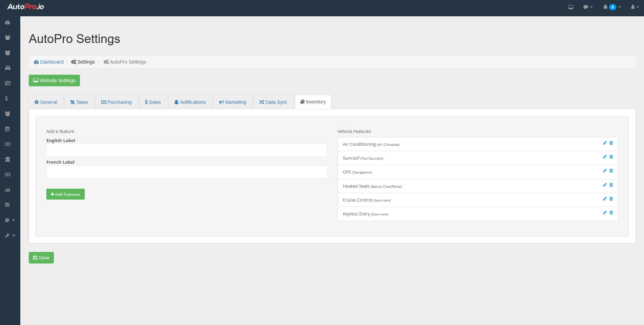
Task: Focus the English Label input field
Action: click(x=187, y=150)
